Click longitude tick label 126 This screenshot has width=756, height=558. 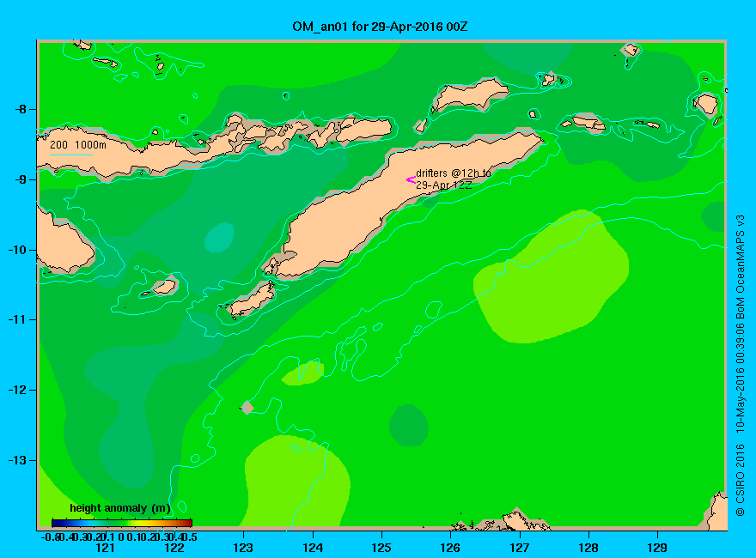pos(450,548)
